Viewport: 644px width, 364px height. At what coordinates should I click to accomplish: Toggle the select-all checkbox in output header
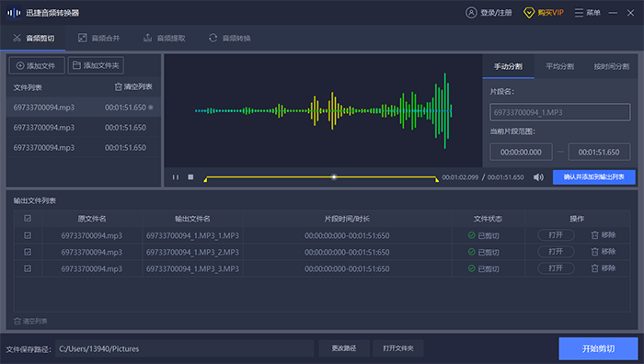[28, 219]
